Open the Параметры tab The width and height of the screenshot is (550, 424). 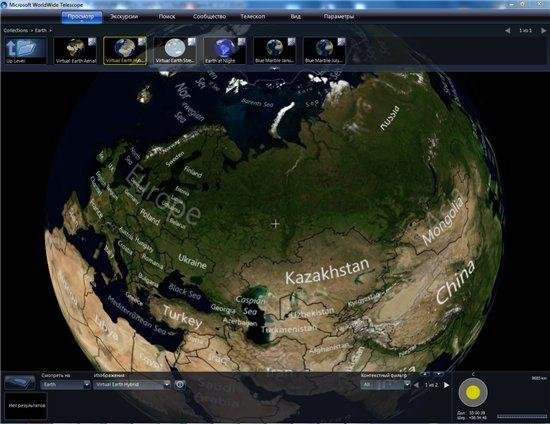(339, 16)
